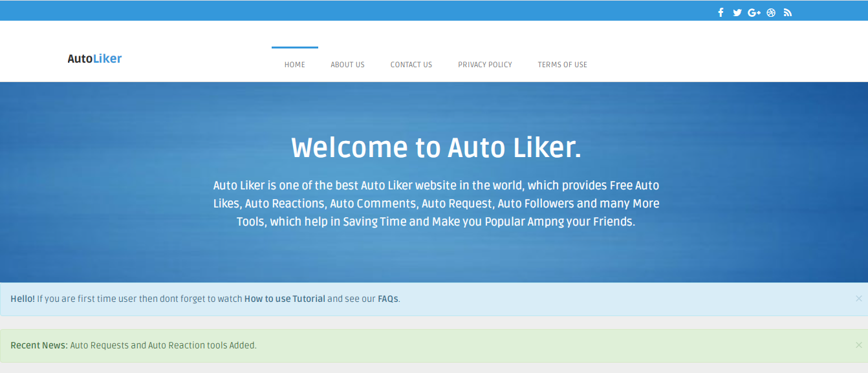Select Terms of Use in navigation
The width and height of the screenshot is (868, 373).
click(563, 65)
